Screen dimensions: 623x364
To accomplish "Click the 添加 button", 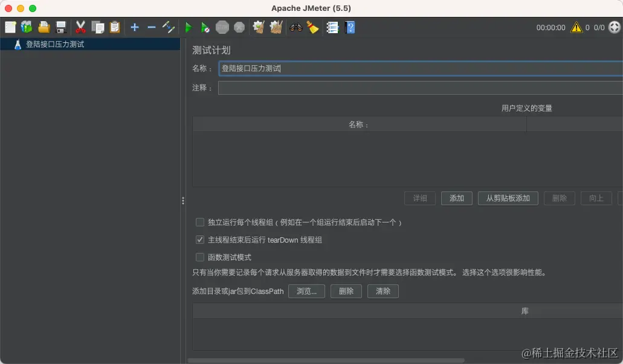I will [456, 198].
